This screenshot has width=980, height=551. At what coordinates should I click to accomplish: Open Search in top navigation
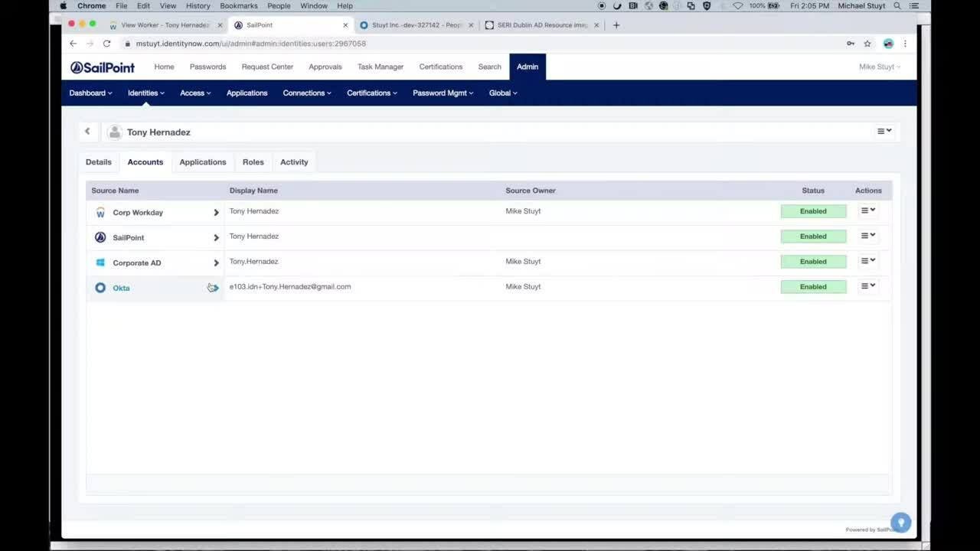[490, 67]
